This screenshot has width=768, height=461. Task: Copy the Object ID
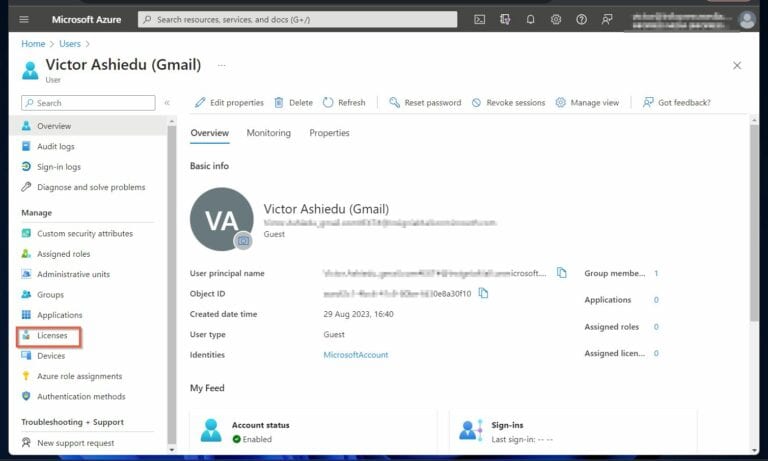pyautogui.click(x=483, y=293)
